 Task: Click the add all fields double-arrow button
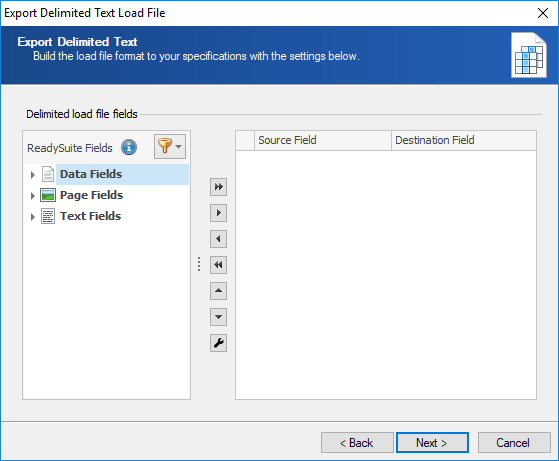pos(218,187)
